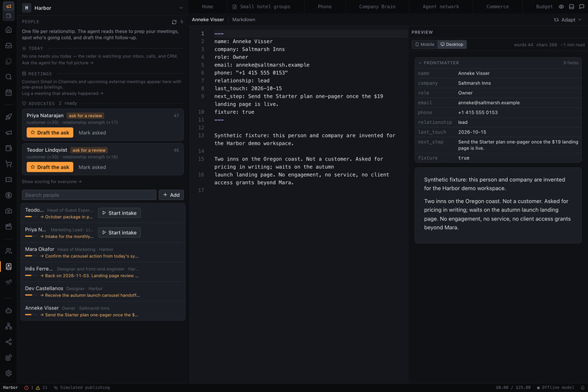Open the robot agent icon in sidebar
The height and width of the screenshot is (392, 588).
click(x=9, y=310)
